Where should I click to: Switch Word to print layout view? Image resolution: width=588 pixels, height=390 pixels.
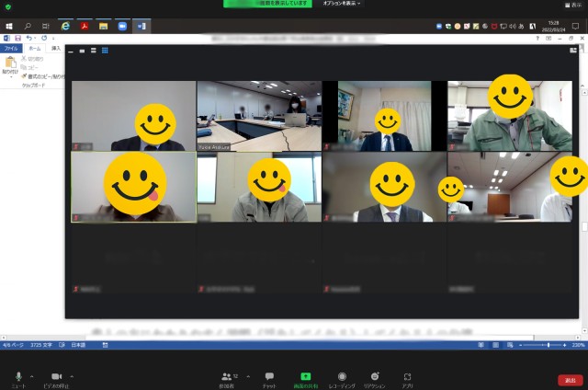coord(496,345)
